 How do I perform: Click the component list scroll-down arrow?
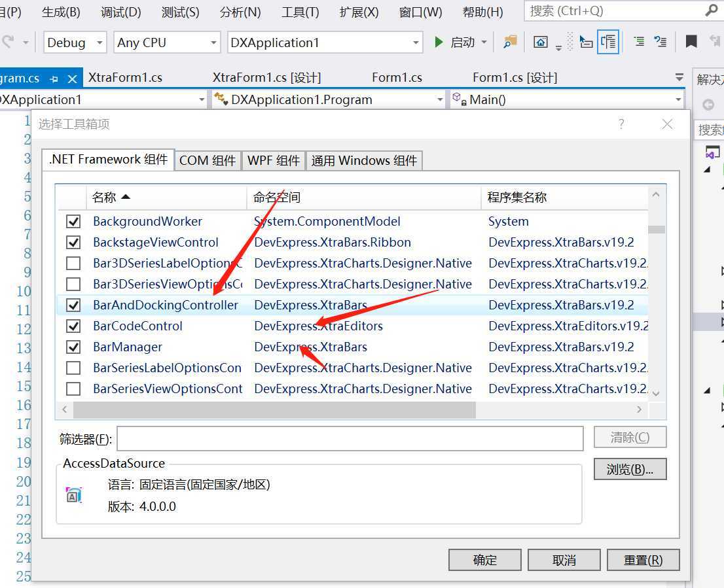tap(656, 393)
